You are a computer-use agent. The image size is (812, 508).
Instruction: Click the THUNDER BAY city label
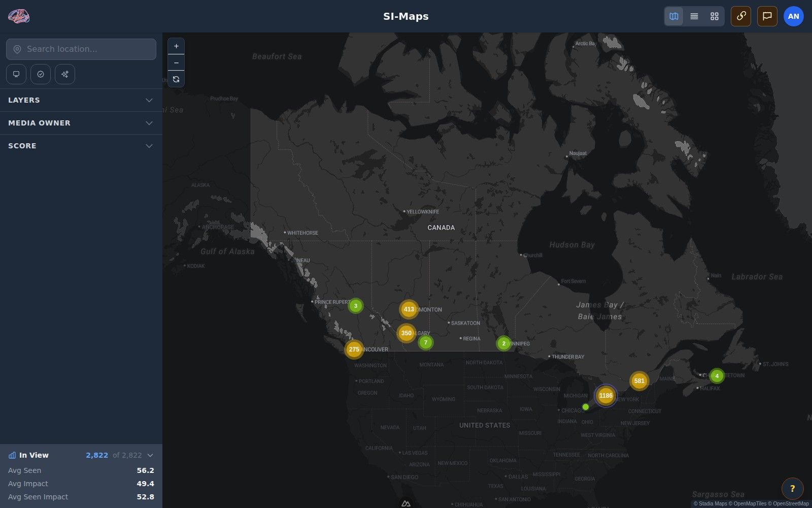click(x=568, y=357)
